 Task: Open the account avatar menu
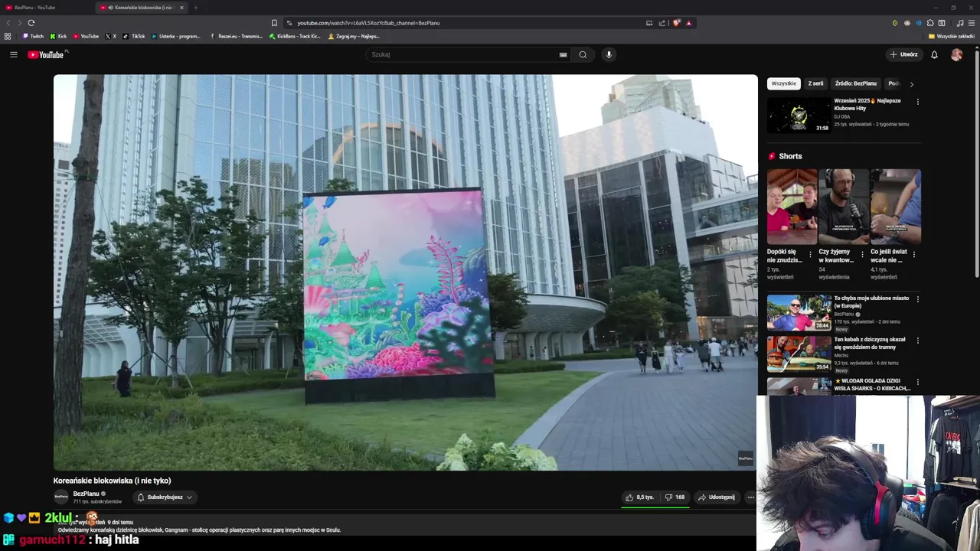(956, 54)
